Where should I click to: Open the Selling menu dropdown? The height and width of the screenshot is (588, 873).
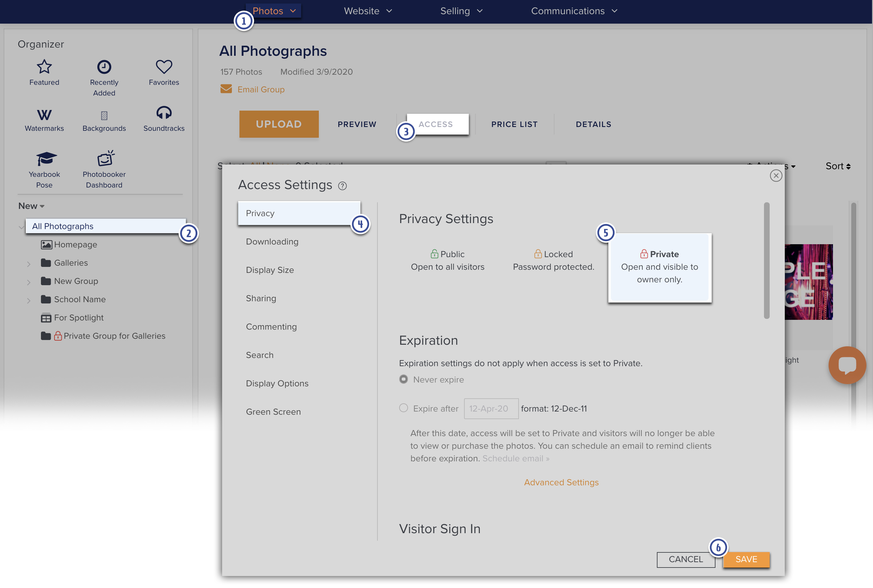[462, 11]
